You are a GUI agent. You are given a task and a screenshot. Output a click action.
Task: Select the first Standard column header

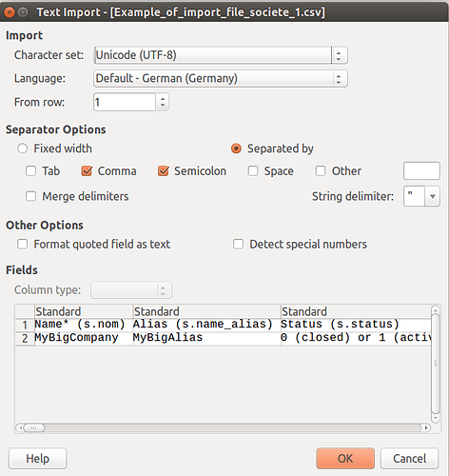tap(84, 311)
